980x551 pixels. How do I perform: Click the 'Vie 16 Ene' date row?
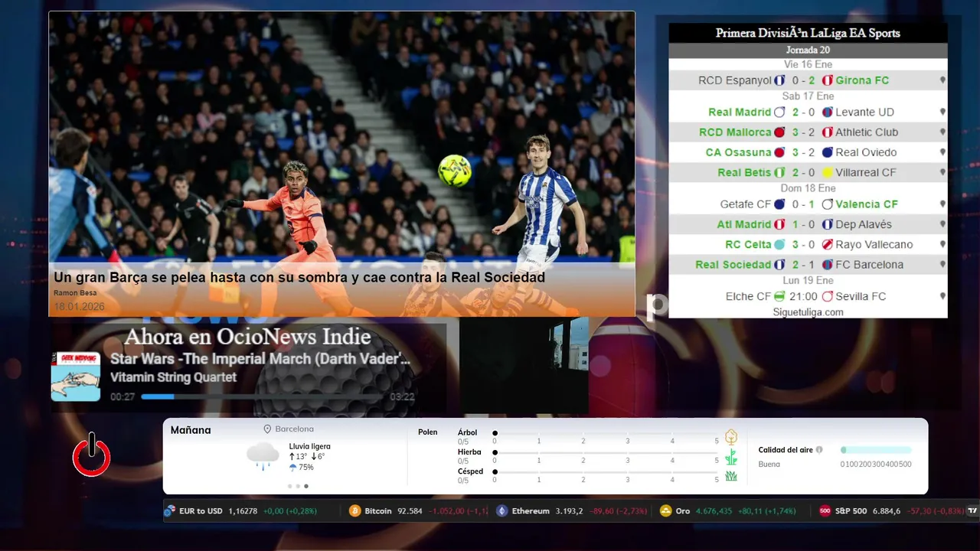click(x=808, y=65)
